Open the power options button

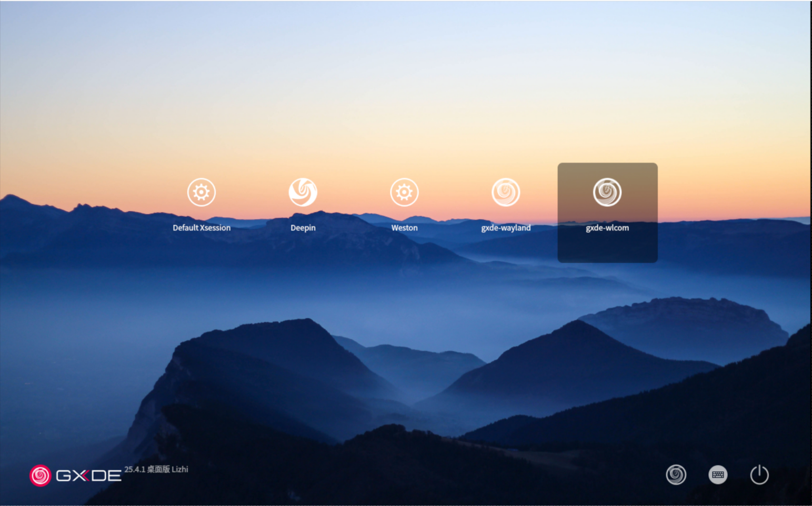click(759, 475)
